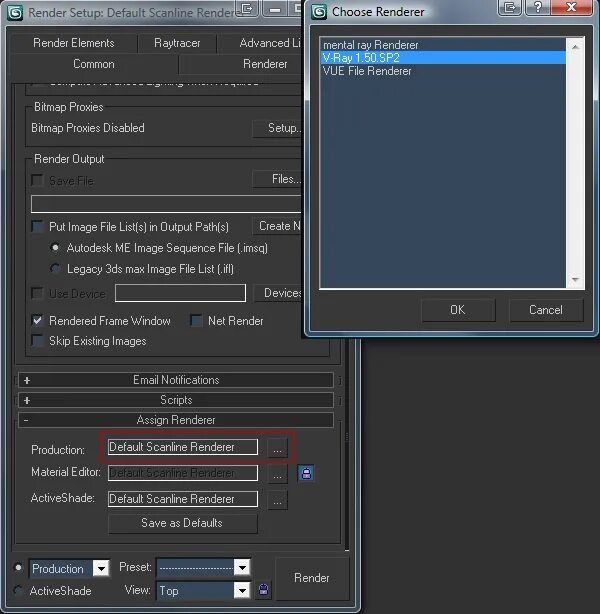Click the help question mark in Choose Renderer
600x614 pixels.
point(537,7)
